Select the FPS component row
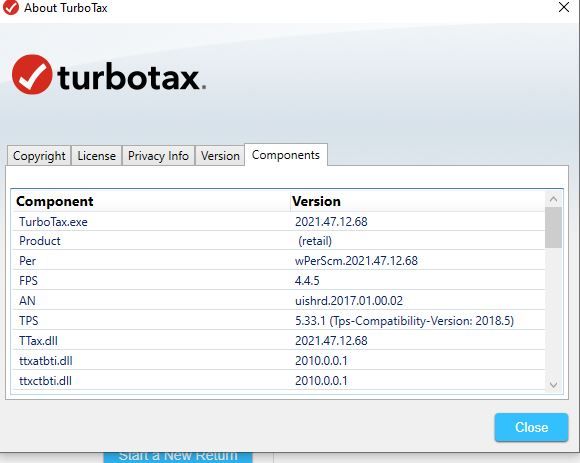Viewport: 580px width, 463px height. [279, 280]
